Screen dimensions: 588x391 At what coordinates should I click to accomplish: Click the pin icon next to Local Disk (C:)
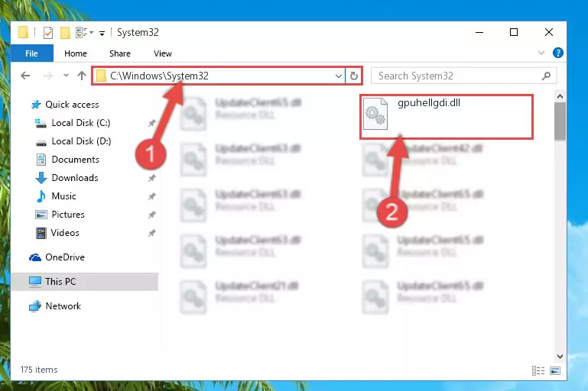pos(151,123)
